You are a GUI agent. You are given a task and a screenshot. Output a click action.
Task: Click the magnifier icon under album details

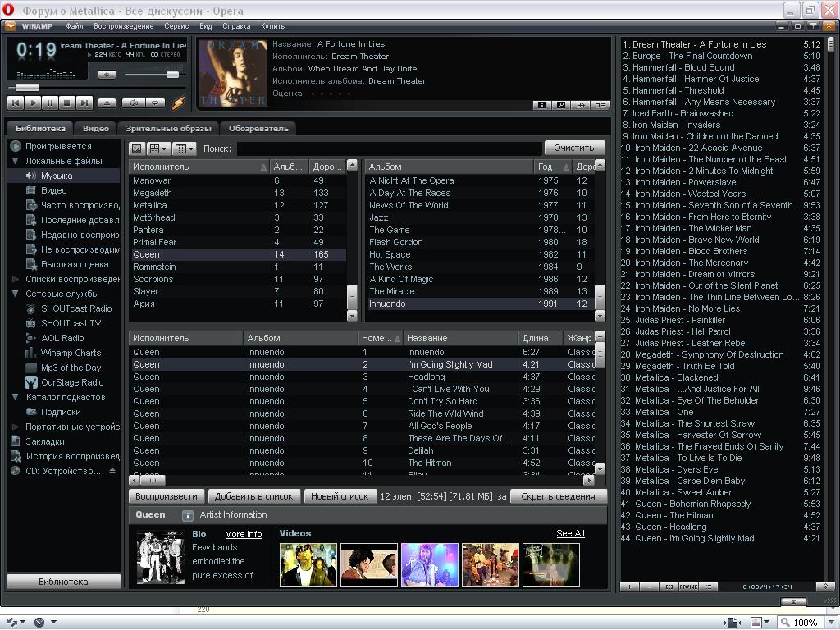click(561, 105)
